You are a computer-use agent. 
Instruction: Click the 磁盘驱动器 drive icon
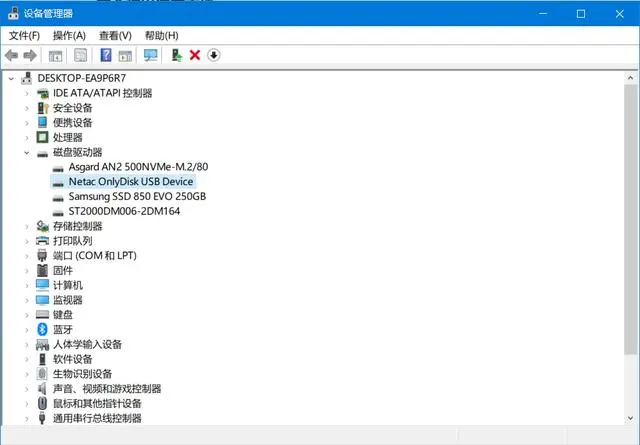pyautogui.click(x=42, y=153)
